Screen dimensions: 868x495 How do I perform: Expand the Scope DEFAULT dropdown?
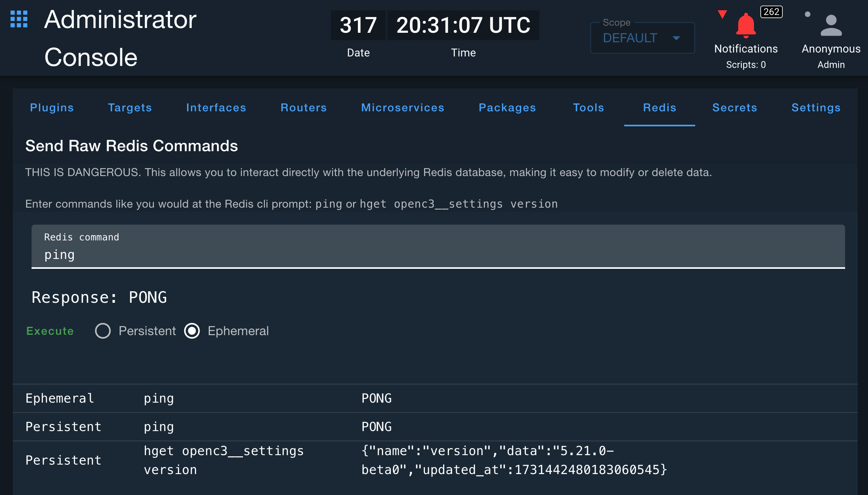click(x=642, y=38)
